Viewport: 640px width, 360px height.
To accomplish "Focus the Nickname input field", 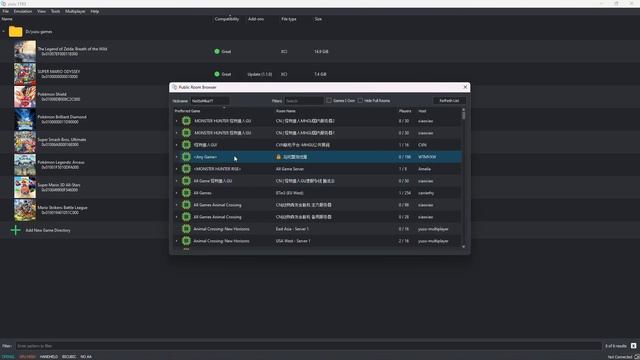I will coord(210,100).
